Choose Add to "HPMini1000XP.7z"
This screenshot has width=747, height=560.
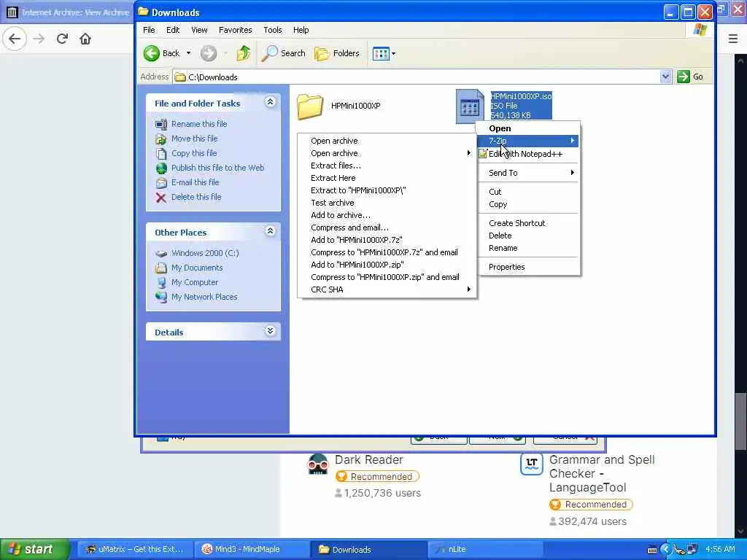(x=387, y=240)
